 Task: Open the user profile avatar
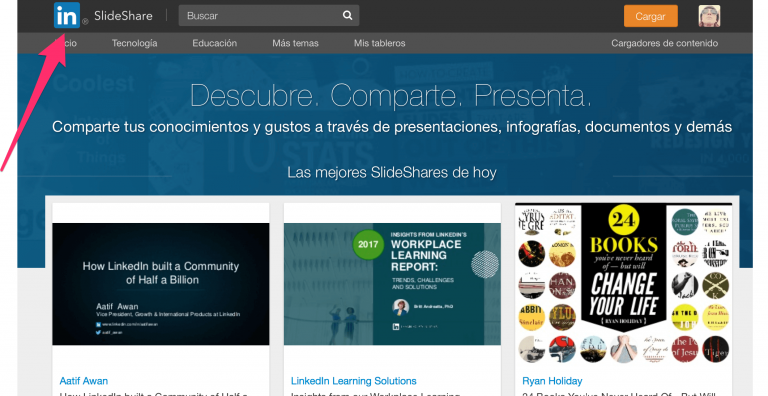pos(709,16)
